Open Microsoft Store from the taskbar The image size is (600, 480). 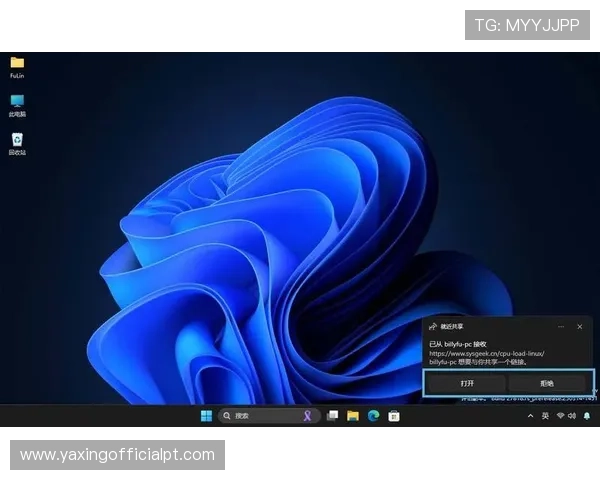(394, 416)
